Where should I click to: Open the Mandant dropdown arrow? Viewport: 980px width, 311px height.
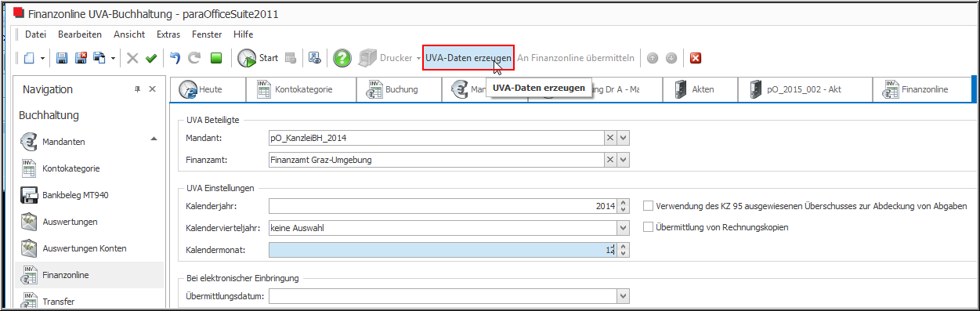[x=624, y=138]
